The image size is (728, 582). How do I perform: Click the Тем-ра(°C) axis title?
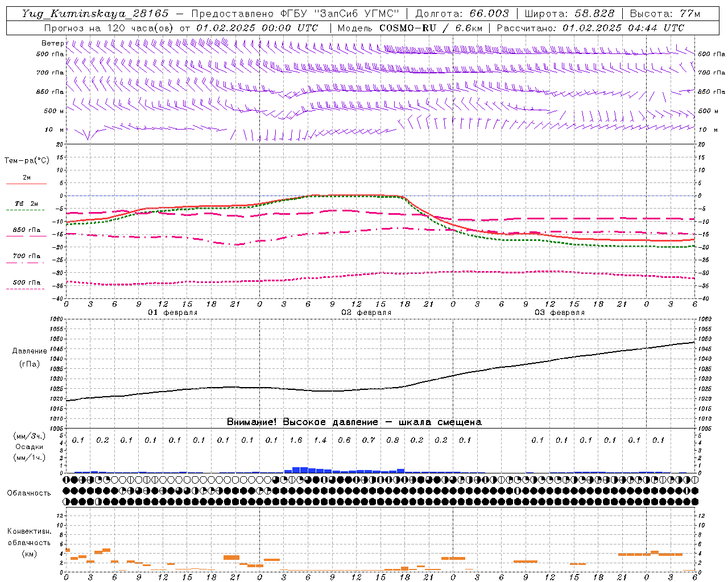(27, 161)
